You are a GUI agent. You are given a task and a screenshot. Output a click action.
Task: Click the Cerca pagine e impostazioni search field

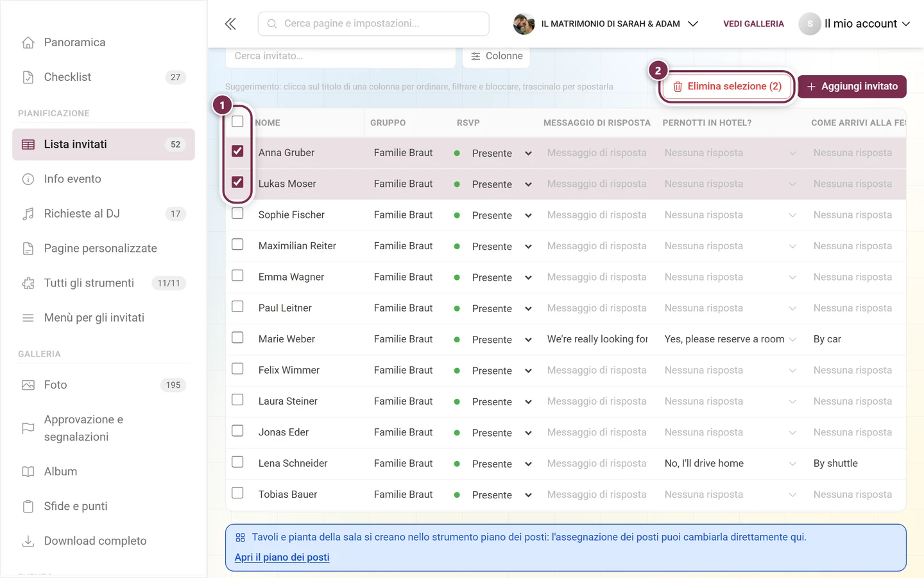(373, 24)
